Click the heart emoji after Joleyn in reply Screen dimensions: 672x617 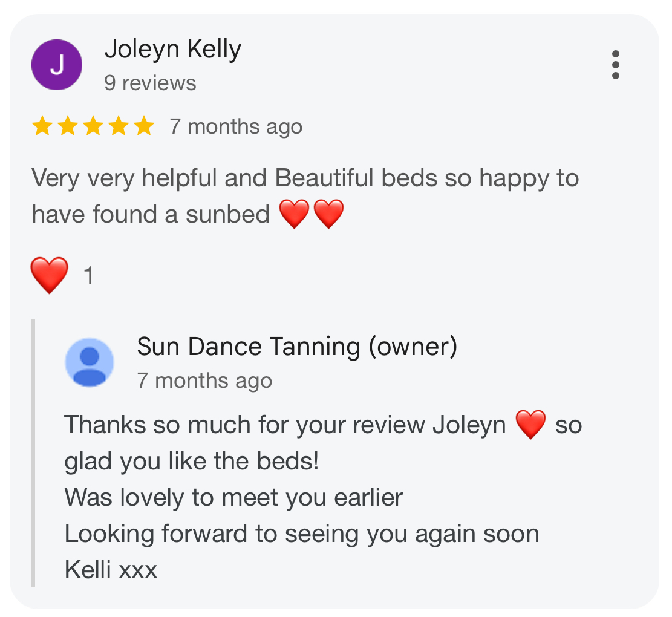530,424
